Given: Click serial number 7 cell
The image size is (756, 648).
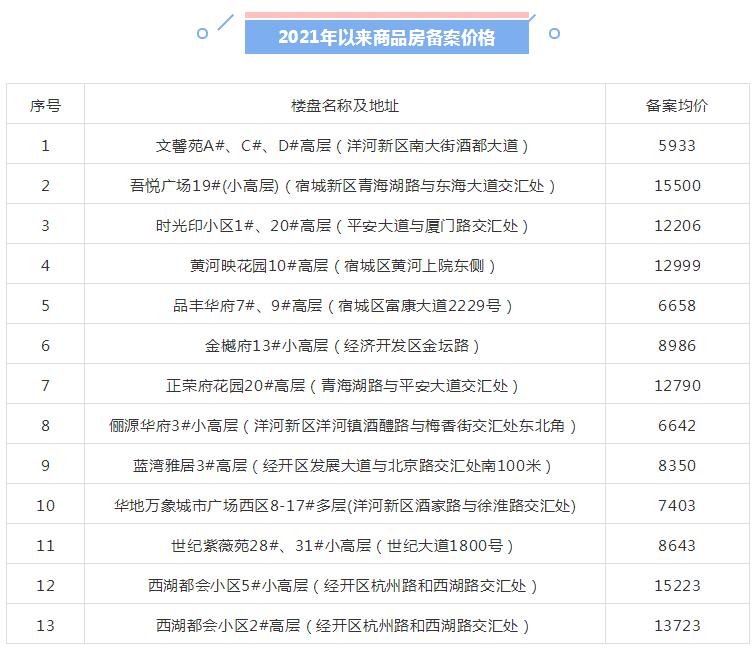Looking at the screenshot, I should [46, 386].
